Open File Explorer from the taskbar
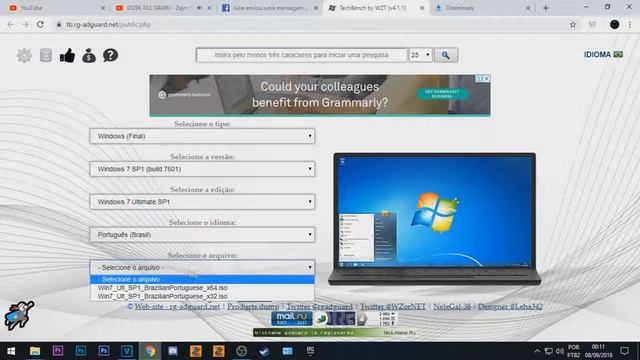Screen dimensions: 640x360 pyautogui.click(x=35, y=351)
